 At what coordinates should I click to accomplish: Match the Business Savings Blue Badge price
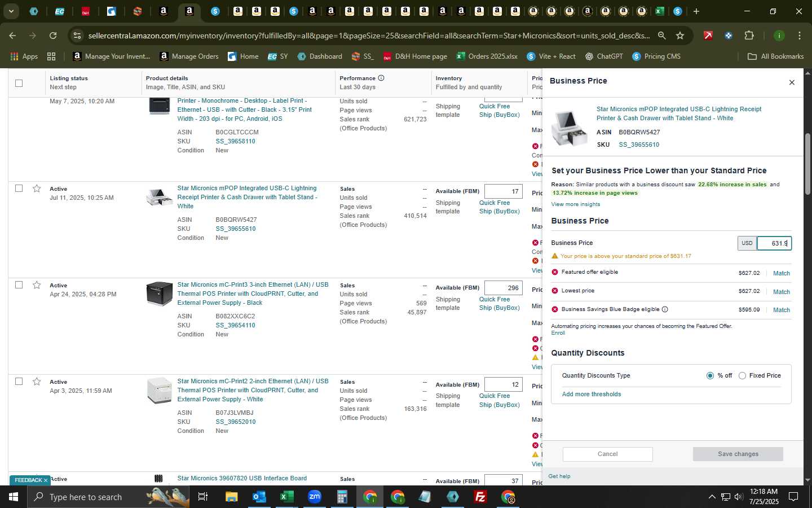point(781,310)
